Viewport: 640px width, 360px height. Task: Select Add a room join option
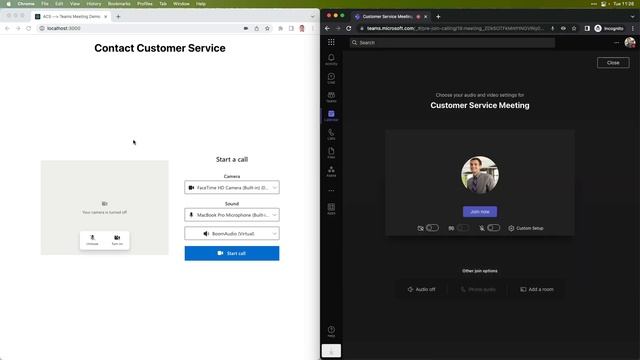pyautogui.click(x=537, y=289)
